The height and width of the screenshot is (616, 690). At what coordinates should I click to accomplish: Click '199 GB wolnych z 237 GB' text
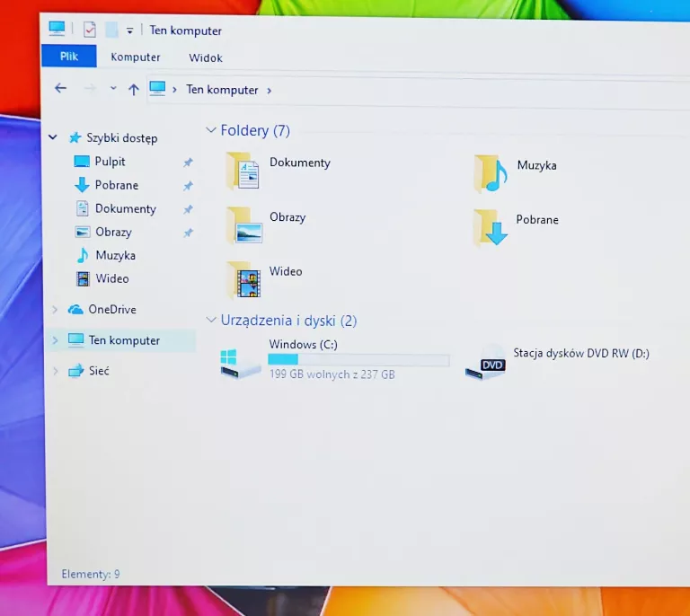point(332,374)
